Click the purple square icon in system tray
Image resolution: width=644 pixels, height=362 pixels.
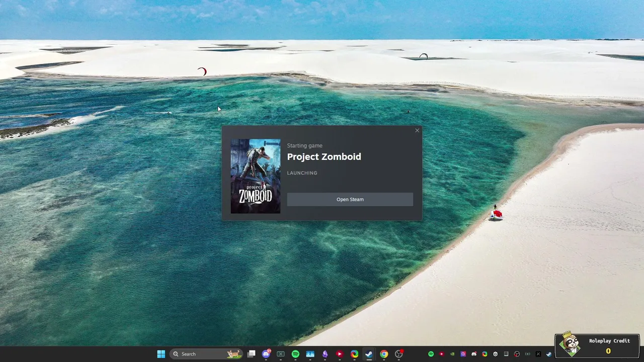click(x=463, y=354)
